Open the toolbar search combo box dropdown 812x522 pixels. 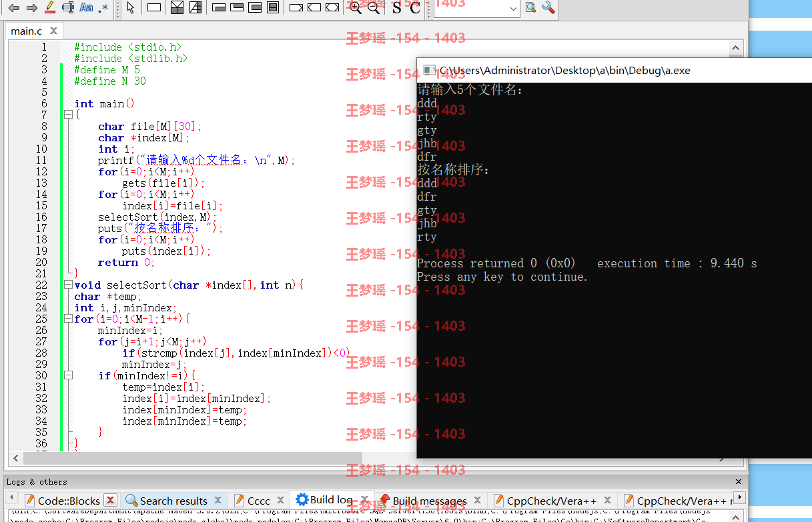(512, 9)
